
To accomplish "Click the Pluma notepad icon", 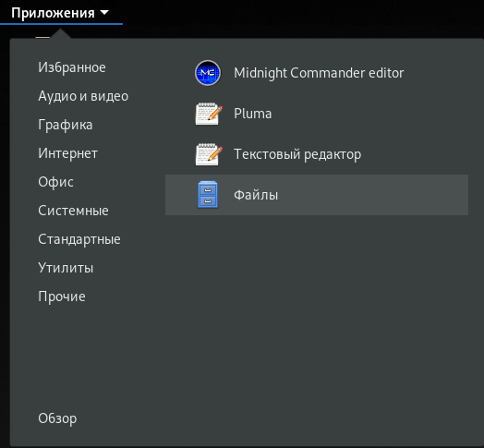I will point(209,114).
